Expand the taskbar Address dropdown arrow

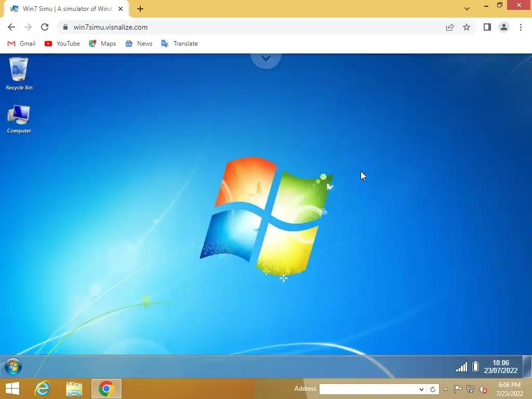421,389
